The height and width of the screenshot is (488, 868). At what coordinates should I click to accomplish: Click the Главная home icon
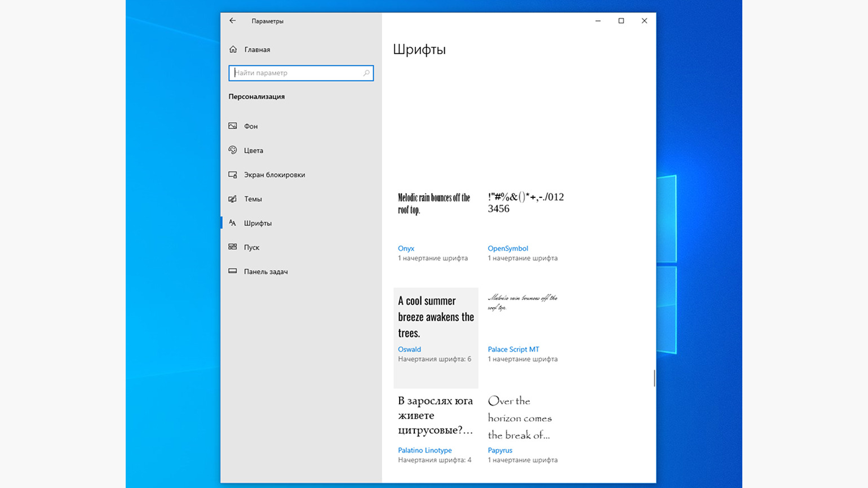pos(233,50)
